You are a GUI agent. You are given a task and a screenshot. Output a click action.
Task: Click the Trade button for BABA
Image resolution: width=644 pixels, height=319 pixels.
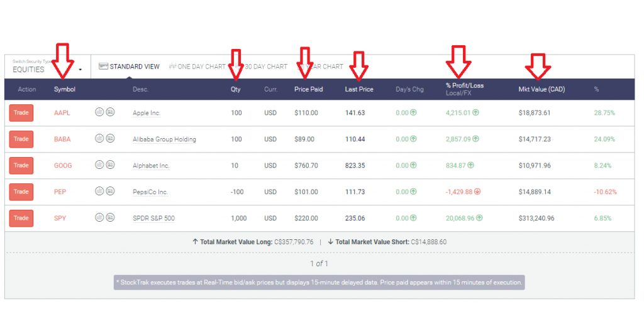click(x=21, y=139)
